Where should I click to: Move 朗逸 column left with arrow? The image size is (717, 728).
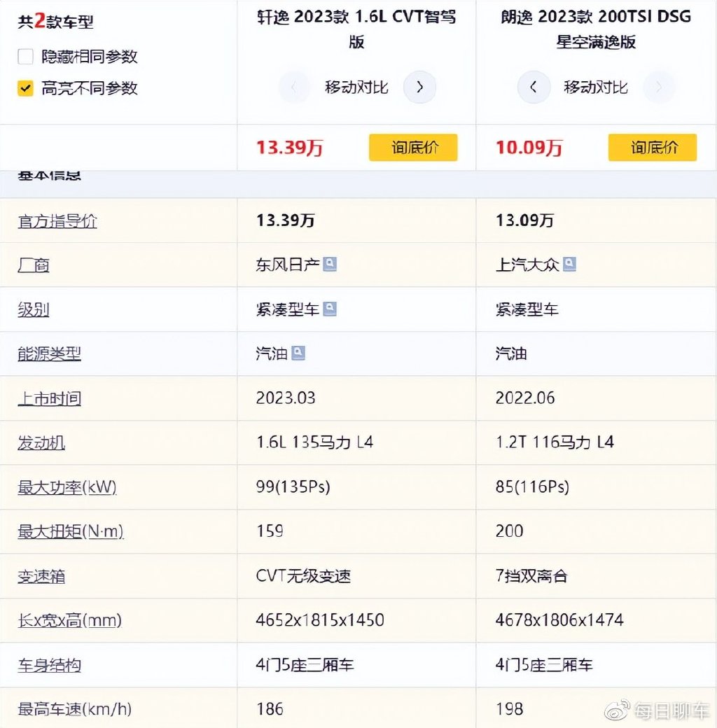coord(534,87)
